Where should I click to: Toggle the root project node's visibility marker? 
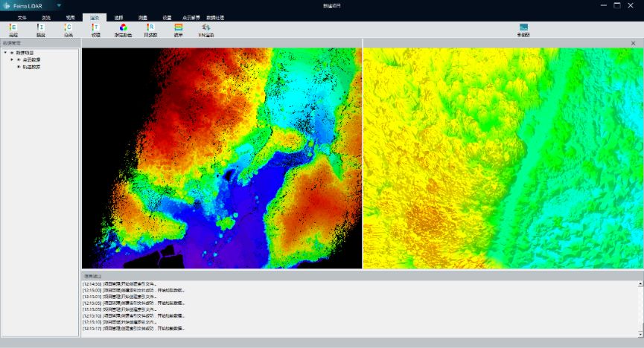[12, 53]
